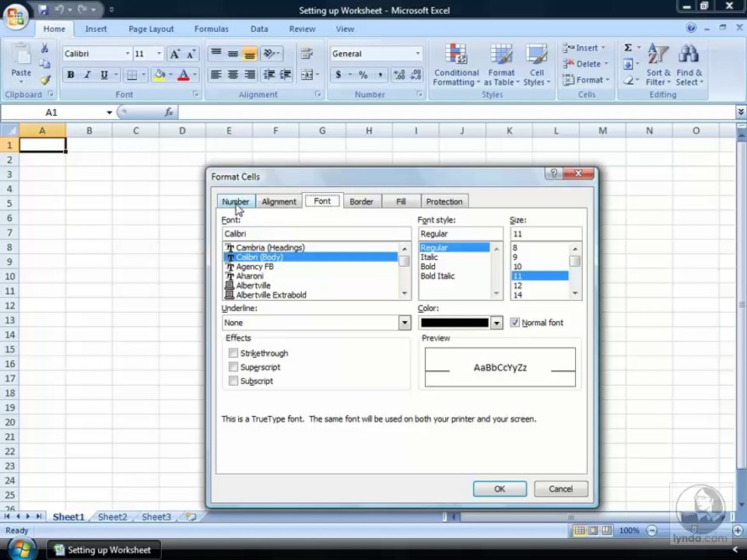The height and width of the screenshot is (560, 747).
Task: Click the Increase Decimal icon
Action: [399, 75]
